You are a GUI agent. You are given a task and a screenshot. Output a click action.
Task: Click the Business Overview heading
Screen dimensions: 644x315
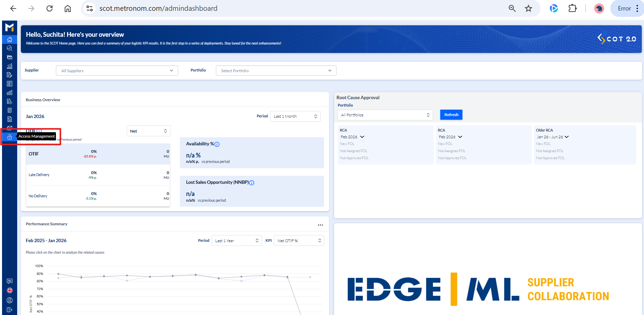[x=43, y=100]
